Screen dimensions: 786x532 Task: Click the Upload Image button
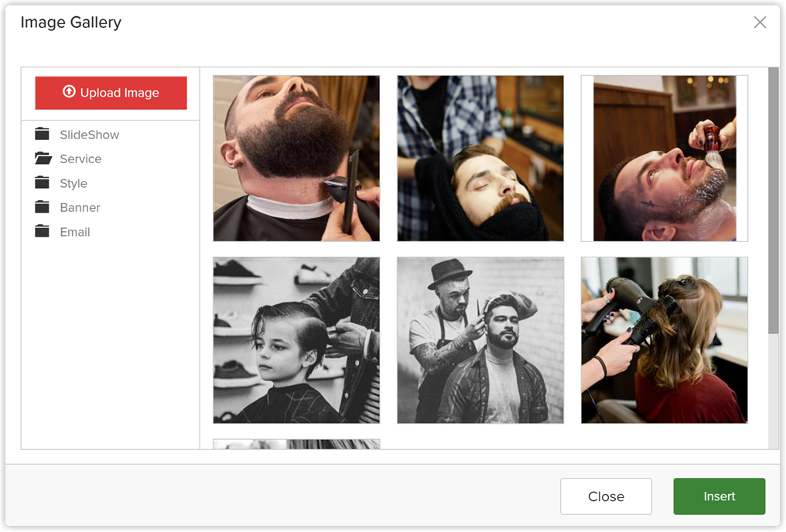click(x=111, y=93)
